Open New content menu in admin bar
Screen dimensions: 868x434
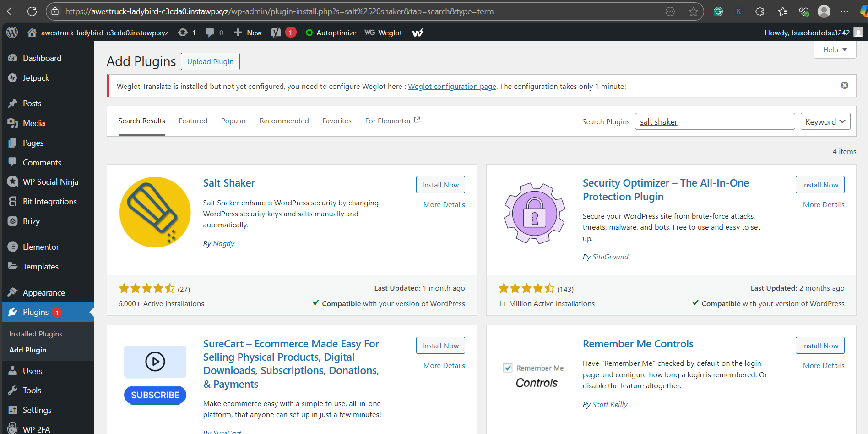248,33
